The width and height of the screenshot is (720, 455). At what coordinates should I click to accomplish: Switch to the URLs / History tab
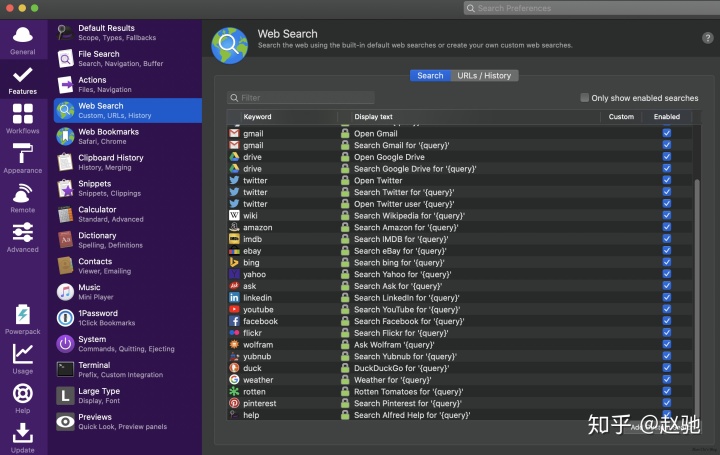(484, 76)
